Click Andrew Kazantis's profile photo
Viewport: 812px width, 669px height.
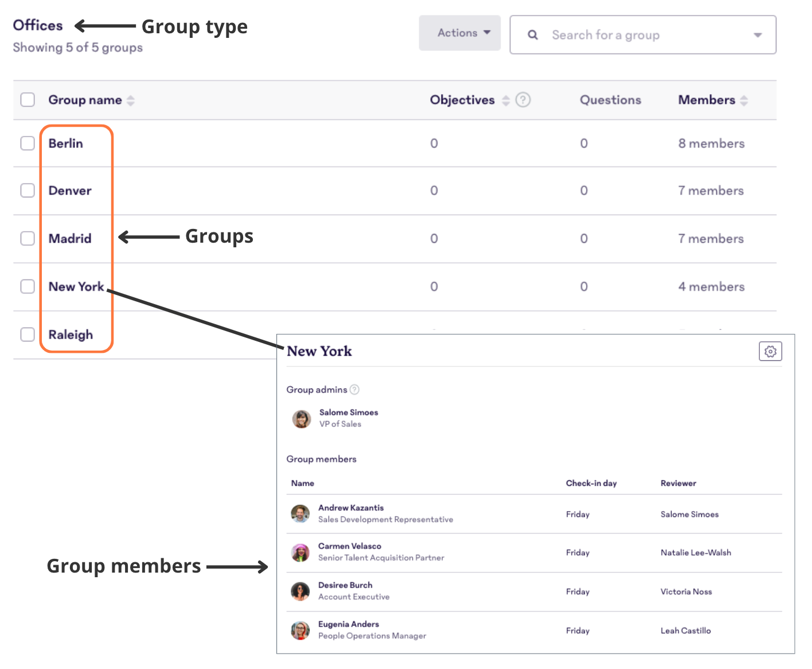coord(300,514)
